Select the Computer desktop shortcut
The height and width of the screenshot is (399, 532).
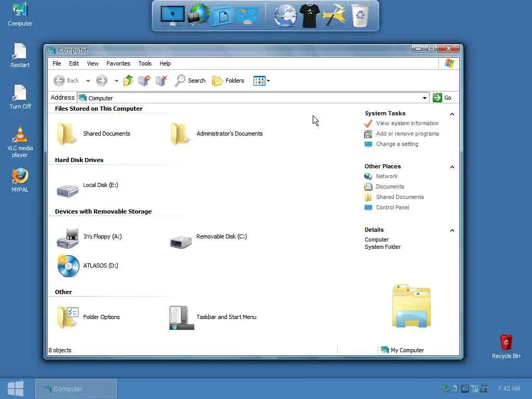(x=20, y=14)
